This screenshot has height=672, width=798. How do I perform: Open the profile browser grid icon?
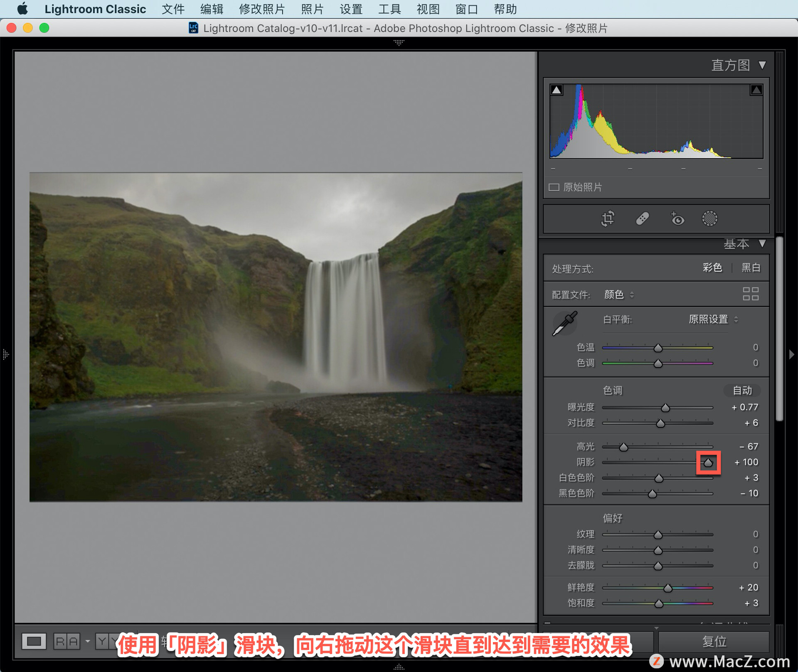point(750,294)
